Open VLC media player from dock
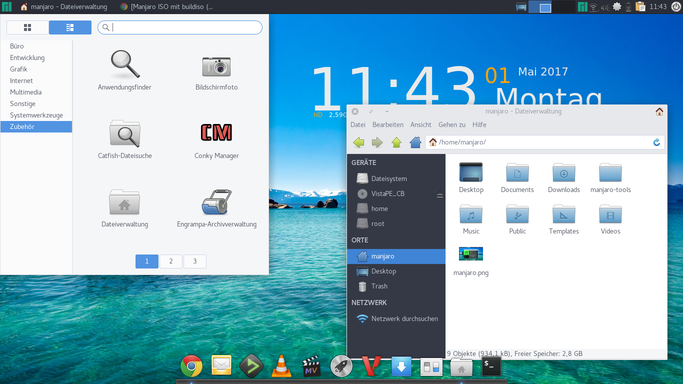 pos(281,366)
